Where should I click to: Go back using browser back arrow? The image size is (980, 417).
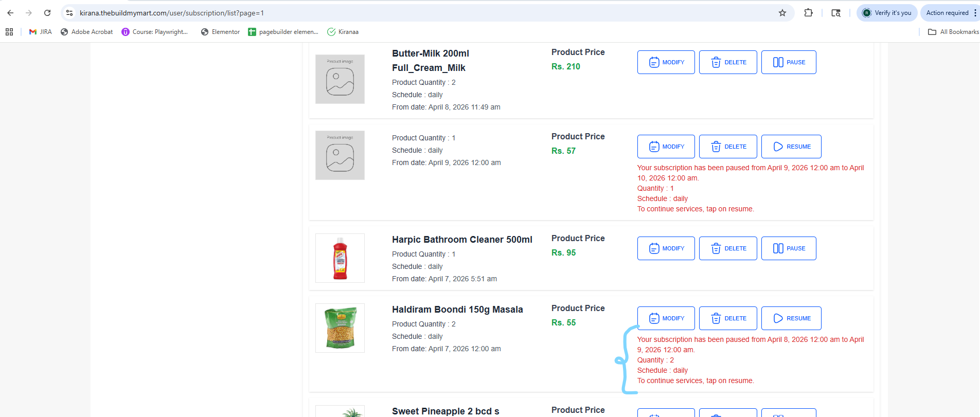pos(10,13)
